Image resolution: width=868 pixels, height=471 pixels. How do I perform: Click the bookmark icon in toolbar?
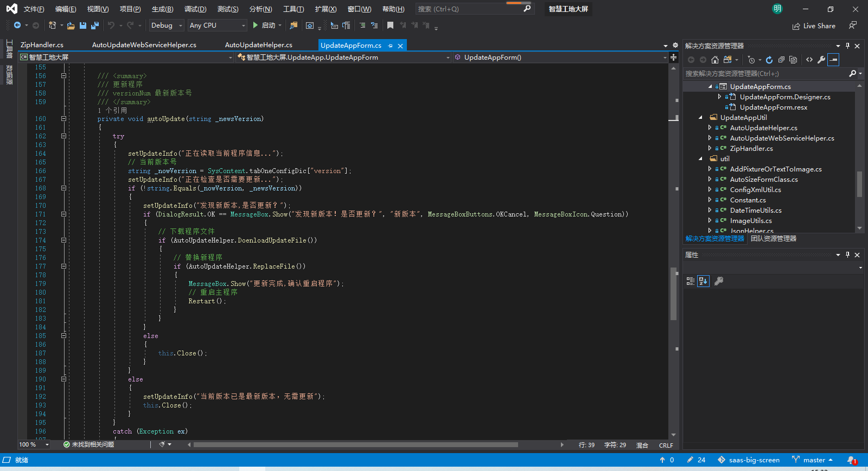coord(390,26)
